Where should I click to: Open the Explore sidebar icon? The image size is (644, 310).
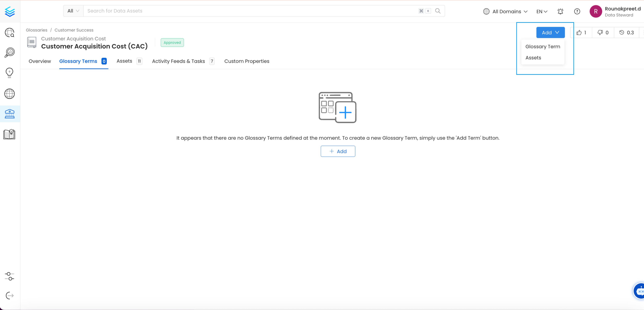10,33
